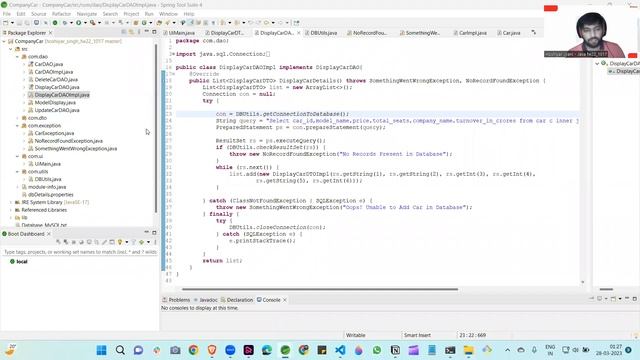Viewport: 640px width, 360px height.
Task: Open the Run button dropdown arrow
Action: 85,23
